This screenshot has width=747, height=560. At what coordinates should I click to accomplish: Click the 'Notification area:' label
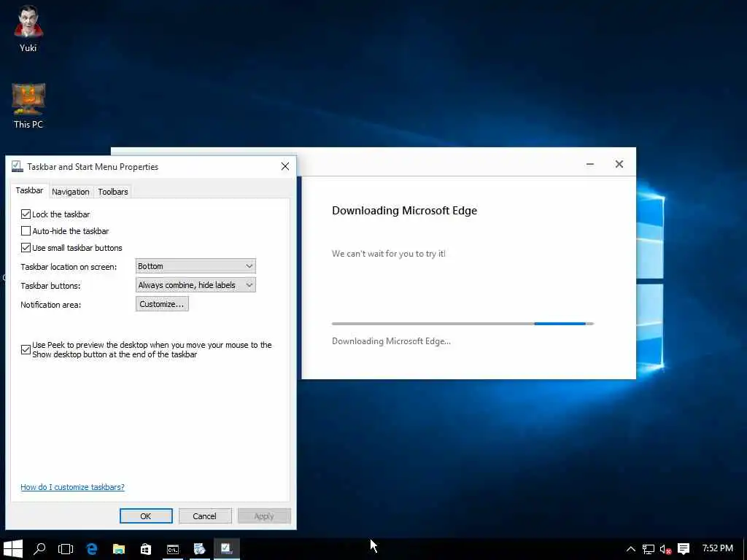(50, 305)
